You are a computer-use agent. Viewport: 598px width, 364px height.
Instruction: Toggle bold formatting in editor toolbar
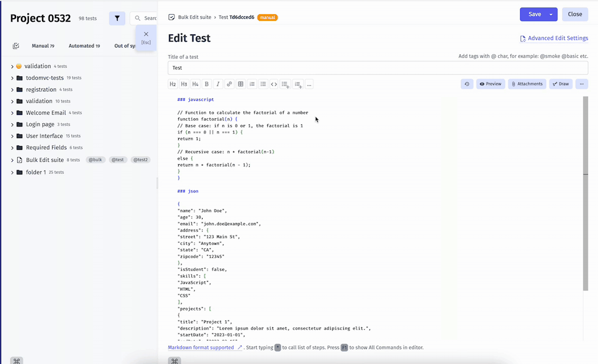(x=207, y=84)
